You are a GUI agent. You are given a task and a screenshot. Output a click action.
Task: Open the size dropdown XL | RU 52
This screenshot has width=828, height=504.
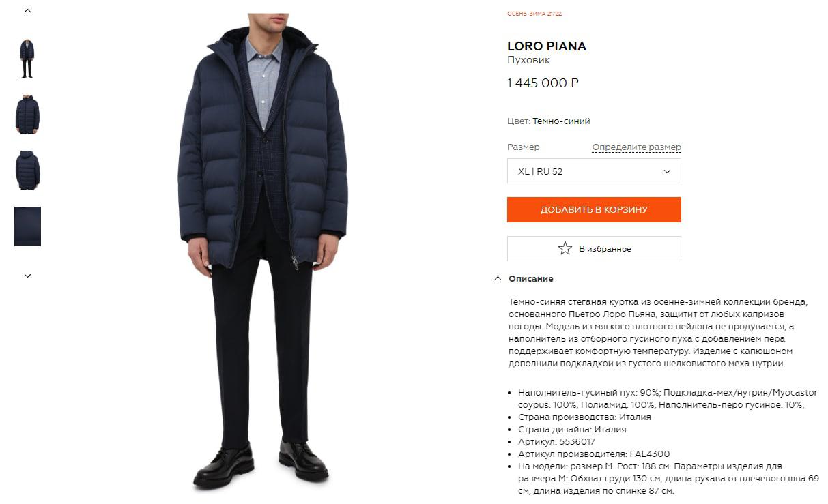coord(594,171)
